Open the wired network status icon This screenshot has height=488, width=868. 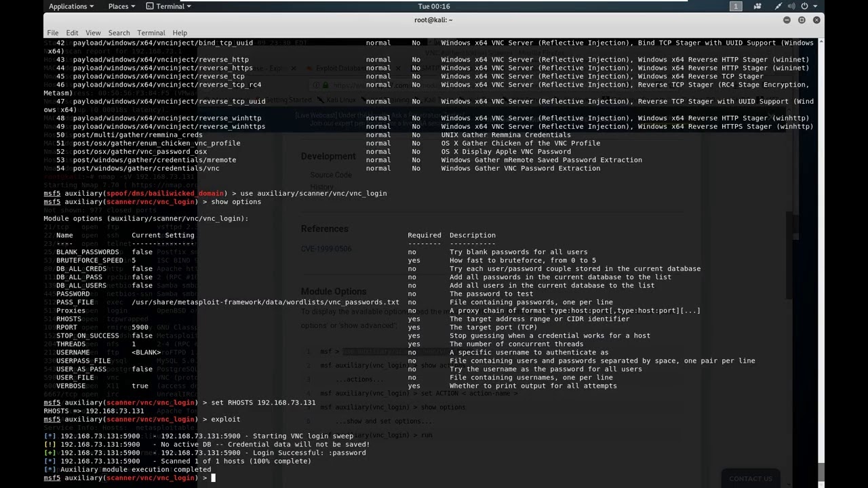pos(778,6)
